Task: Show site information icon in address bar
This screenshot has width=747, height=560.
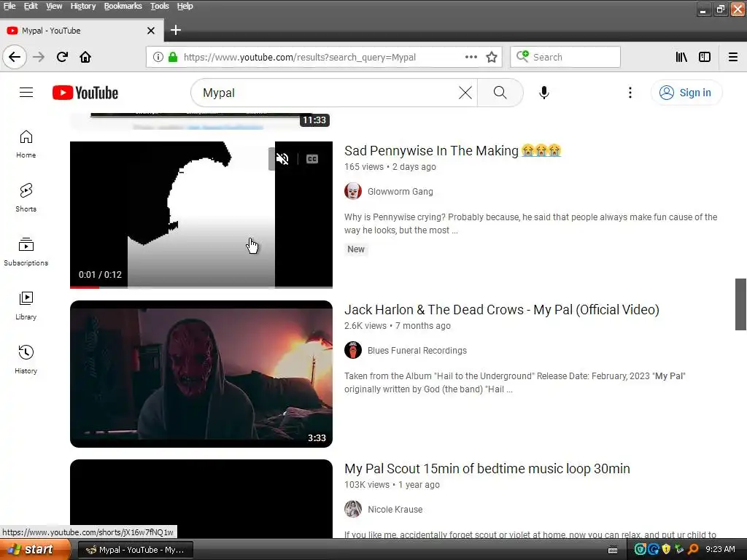Action: click(158, 57)
